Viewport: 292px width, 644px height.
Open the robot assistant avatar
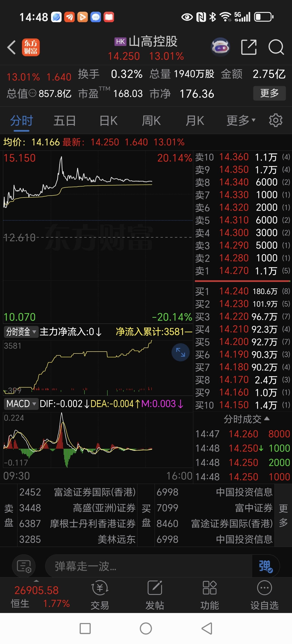point(220,47)
